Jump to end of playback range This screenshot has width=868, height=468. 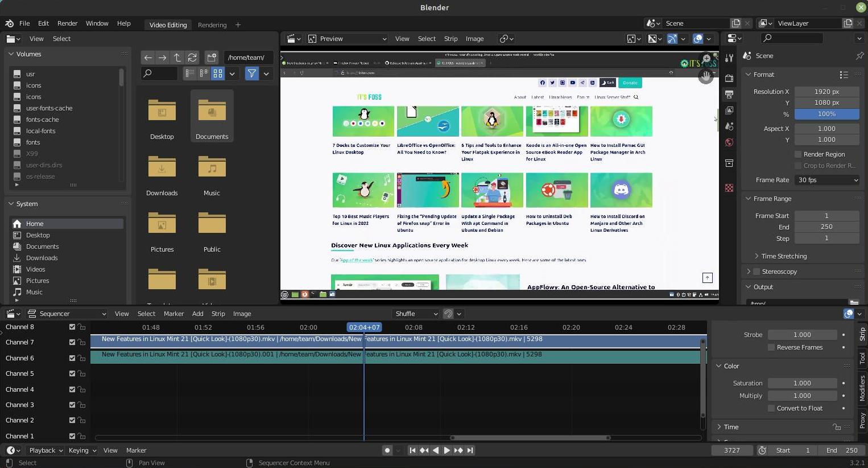470,450
